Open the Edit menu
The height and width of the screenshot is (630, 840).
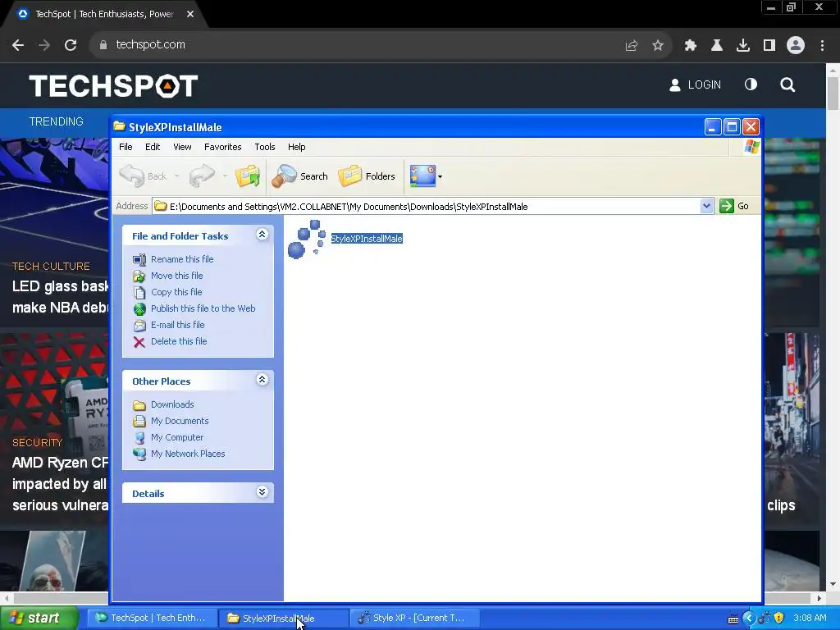[152, 147]
